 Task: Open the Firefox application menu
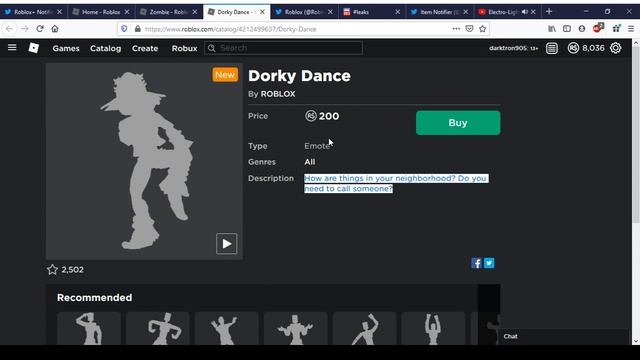[631, 29]
